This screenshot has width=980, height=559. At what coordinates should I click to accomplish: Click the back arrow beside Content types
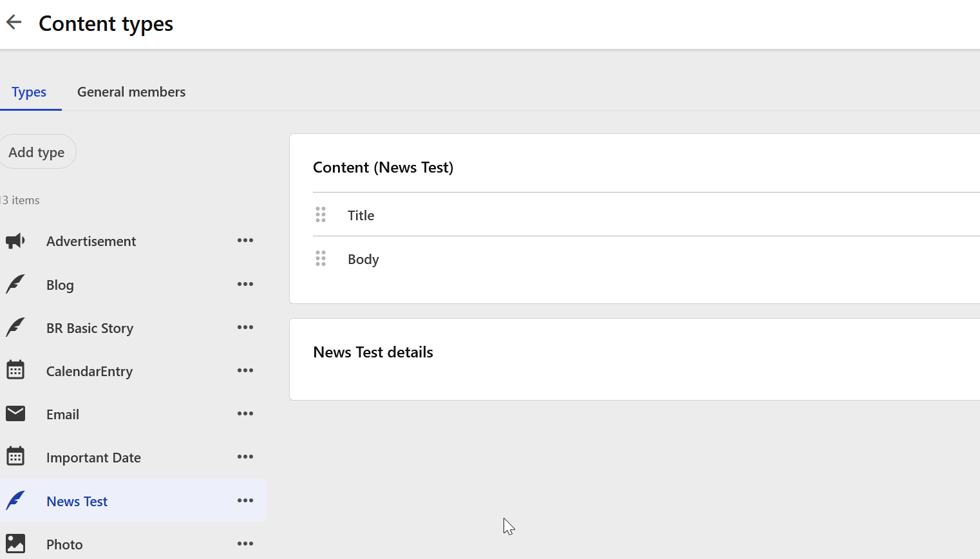click(x=14, y=23)
